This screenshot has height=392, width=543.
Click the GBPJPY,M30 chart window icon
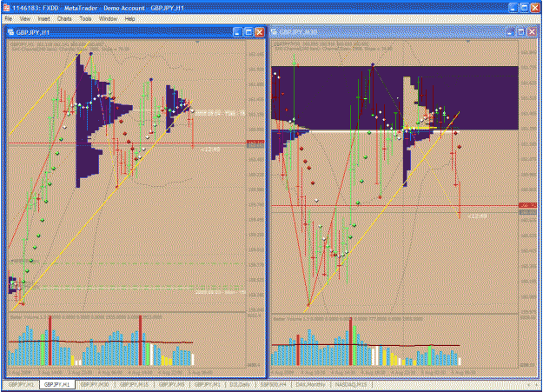coord(274,32)
